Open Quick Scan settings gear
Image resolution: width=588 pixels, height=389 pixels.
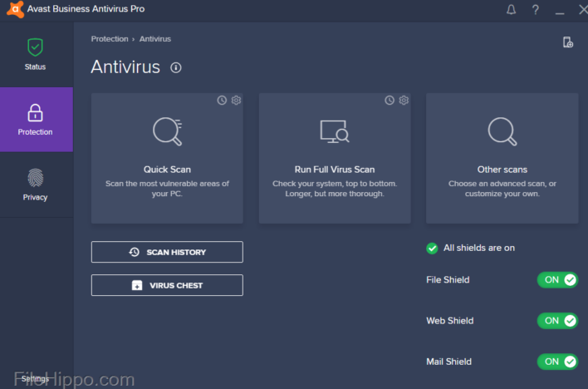tap(237, 101)
